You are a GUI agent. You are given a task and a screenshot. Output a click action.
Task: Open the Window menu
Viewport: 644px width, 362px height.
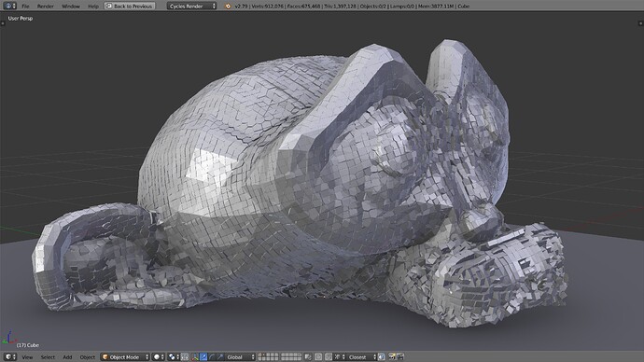(x=71, y=7)
